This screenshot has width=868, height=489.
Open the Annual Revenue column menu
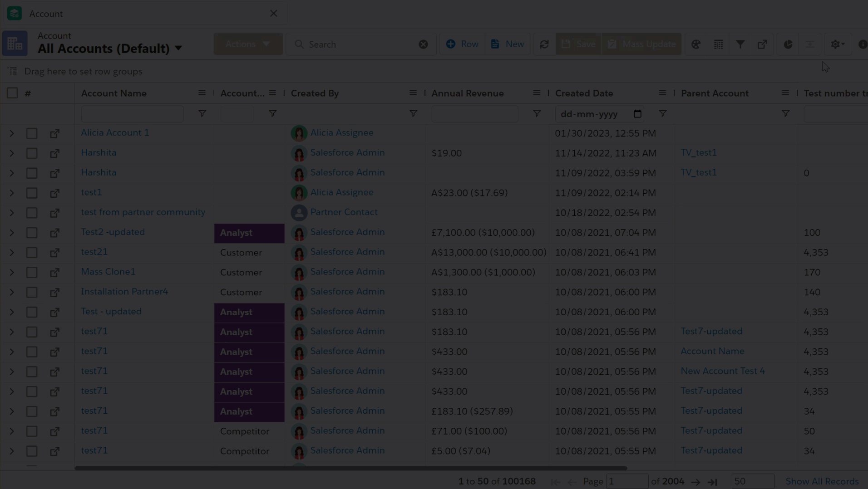tap(536, 93)
